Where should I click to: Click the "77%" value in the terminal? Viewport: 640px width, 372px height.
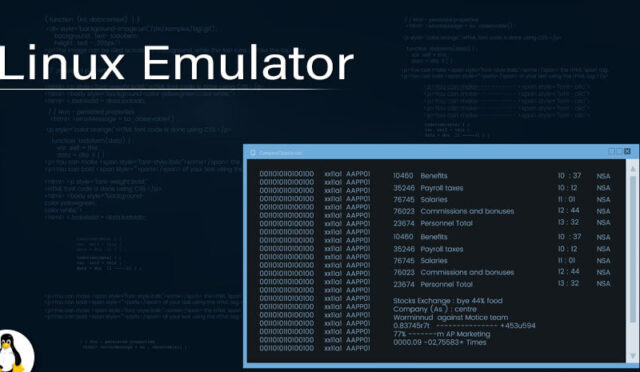[400, 334]
